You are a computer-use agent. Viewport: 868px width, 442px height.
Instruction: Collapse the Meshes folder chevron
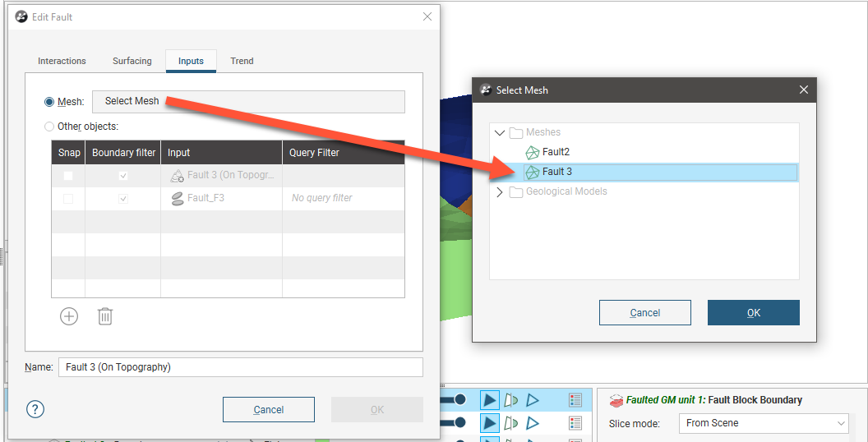point(499,133)
